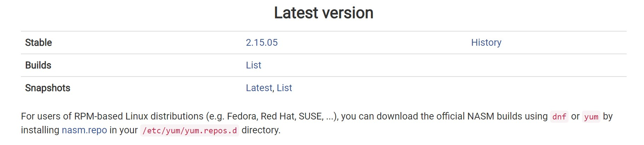
Task: Click the Latest version heading
Action: [324, 13]
